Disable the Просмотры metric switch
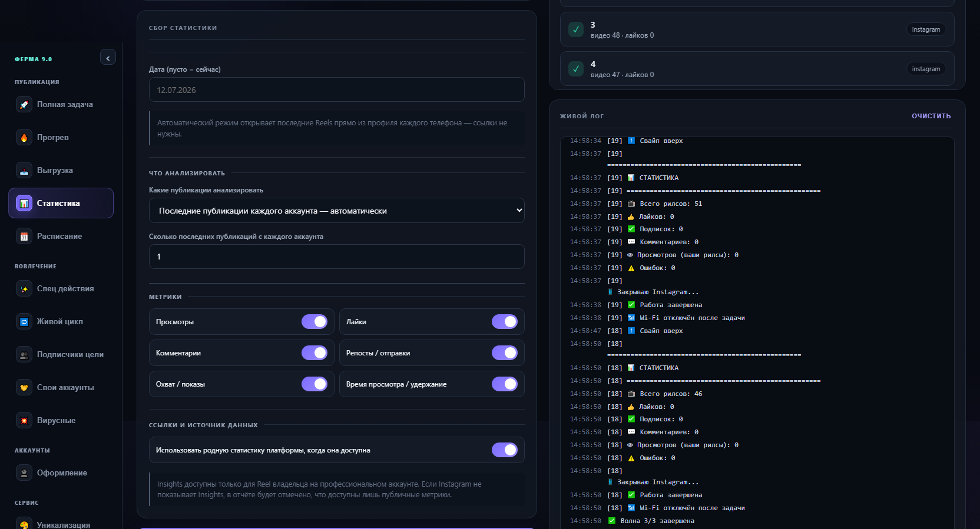The width and height of the screenshot is (980, 529). point(314,322)
